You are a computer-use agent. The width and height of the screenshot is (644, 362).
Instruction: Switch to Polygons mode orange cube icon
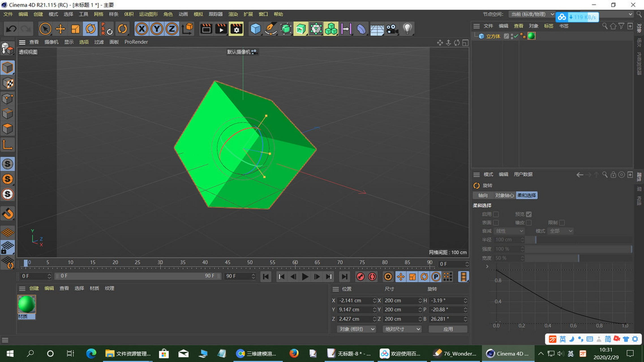[x=8, y=129]
